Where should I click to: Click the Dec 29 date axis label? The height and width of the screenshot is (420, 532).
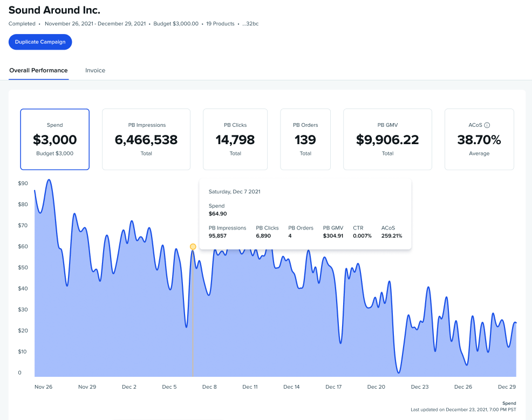pyautogui.click(x=507, y=387)
